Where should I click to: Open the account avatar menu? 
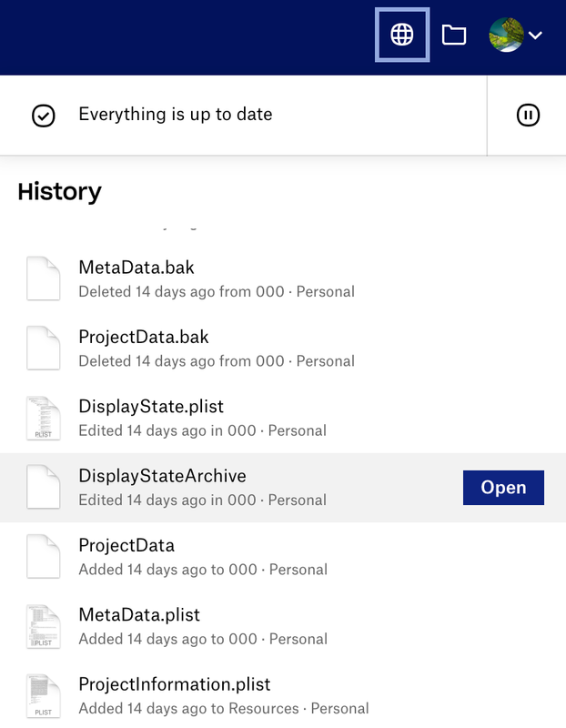pyautogui.click(x=516, y=35)
